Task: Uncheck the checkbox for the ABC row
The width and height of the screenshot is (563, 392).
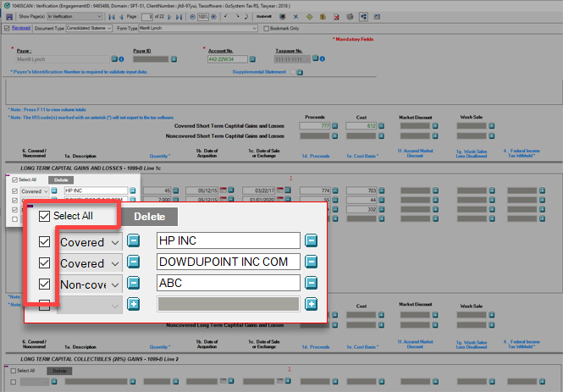Action: pyautogui.click(x=44, y=284)
